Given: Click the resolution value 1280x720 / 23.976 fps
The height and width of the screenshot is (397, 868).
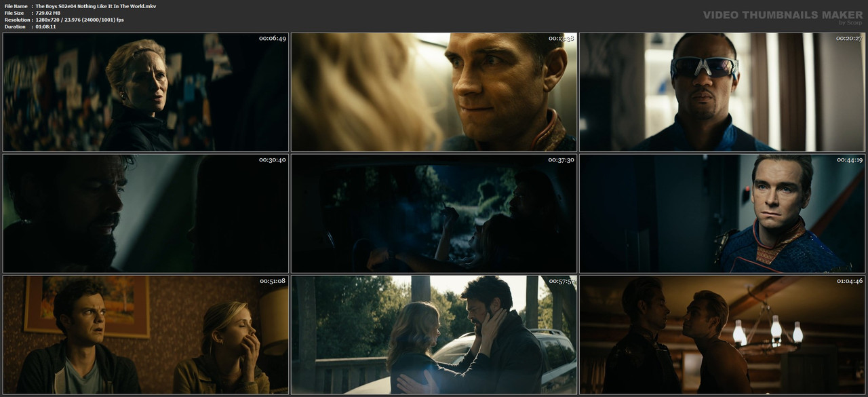Looking at the screenshot, I should click(80, 20).
